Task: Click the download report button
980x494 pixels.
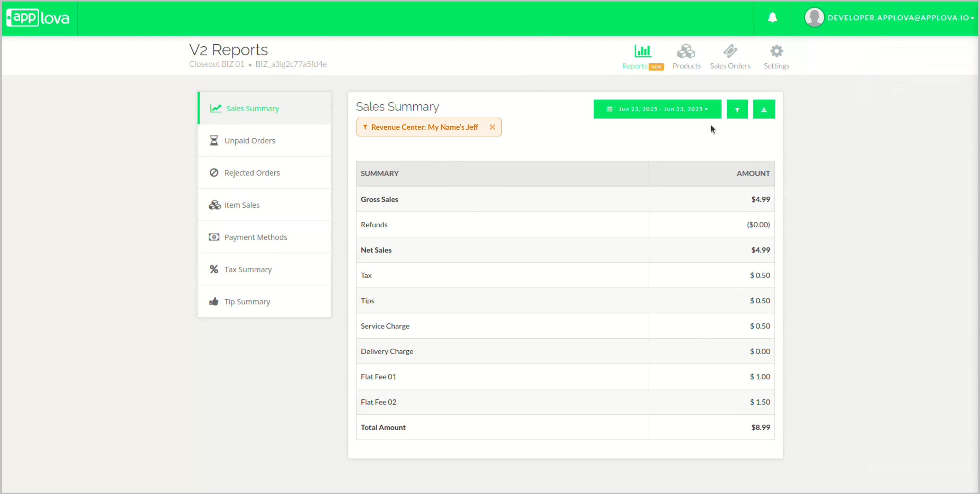Action: tap(764, 109)
